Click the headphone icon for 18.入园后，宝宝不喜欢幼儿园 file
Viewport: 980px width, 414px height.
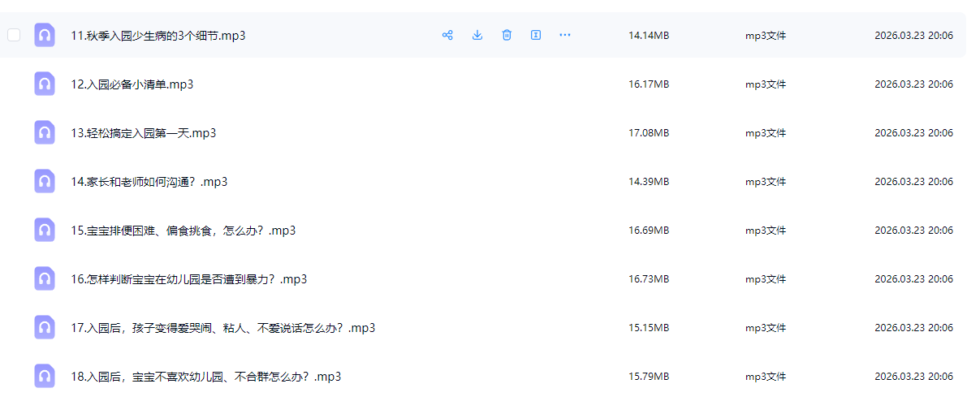pos(45,376)
